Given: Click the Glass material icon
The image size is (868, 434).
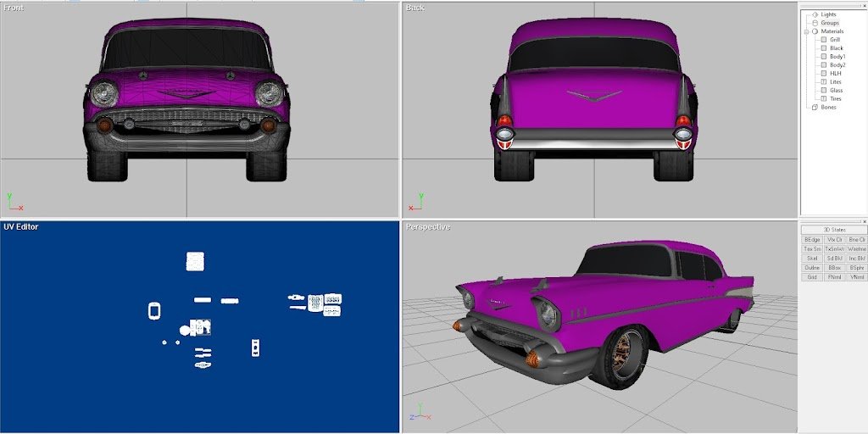Looking at the screenshot, I should (823, 90).
